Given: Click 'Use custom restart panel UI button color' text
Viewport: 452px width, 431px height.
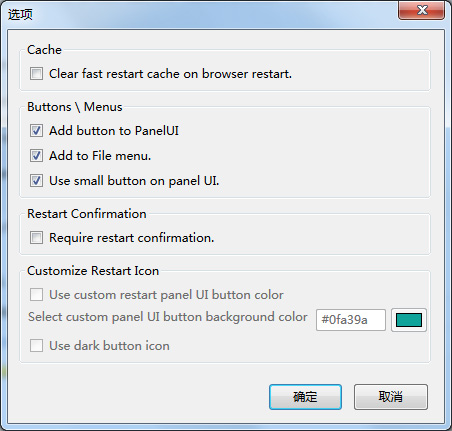Looking at the screenshot, I should (x=166, y=295).
